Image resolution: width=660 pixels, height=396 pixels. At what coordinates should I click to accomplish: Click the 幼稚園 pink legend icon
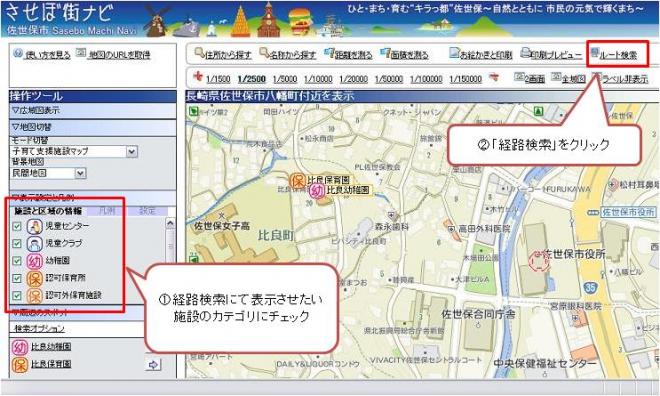coord(35,261)
